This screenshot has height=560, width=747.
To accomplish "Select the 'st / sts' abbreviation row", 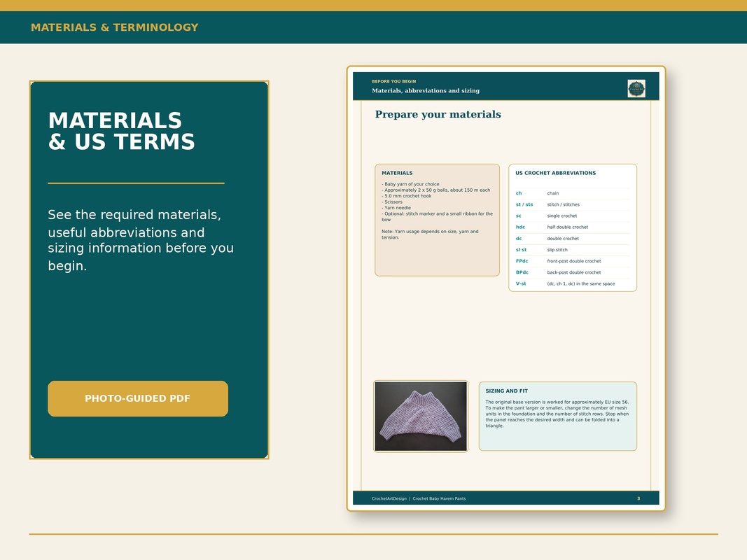I will 573,205.
